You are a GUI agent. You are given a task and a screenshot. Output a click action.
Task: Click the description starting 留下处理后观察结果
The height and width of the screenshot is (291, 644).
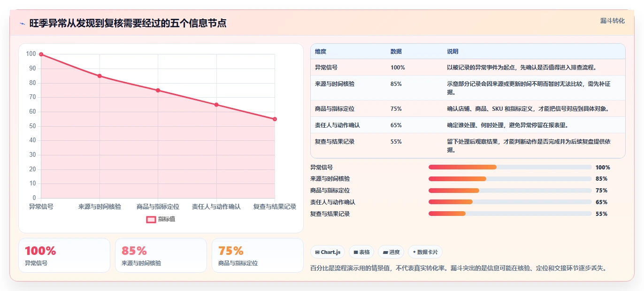coord(529,146)
